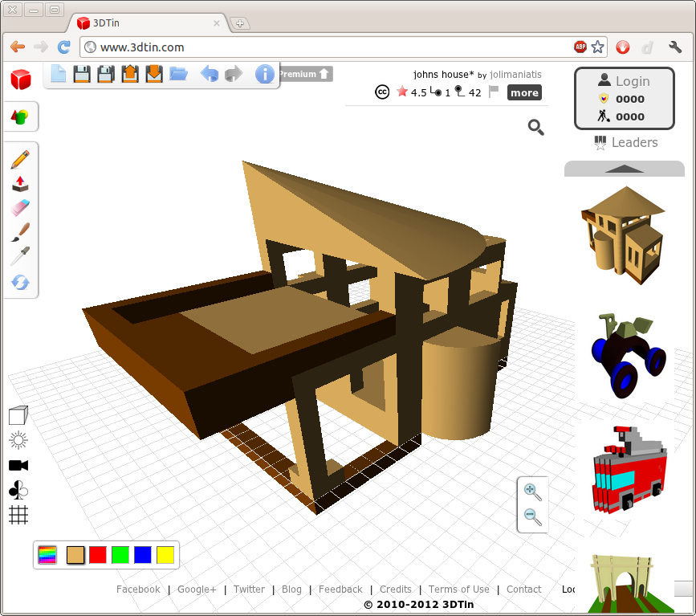This screenshot has height=616, width=696.
Task: Collapse the model gallery with up arrow
Action: pos(624,169)
